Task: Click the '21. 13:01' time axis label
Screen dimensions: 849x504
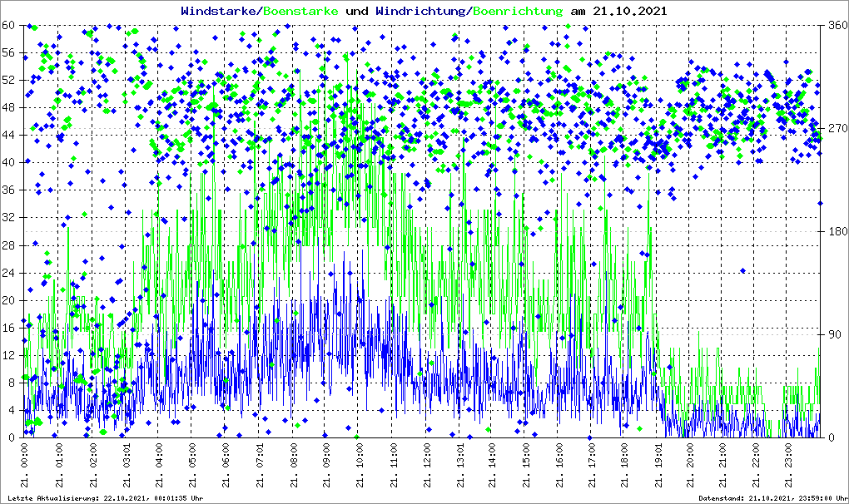Action: 460,465
